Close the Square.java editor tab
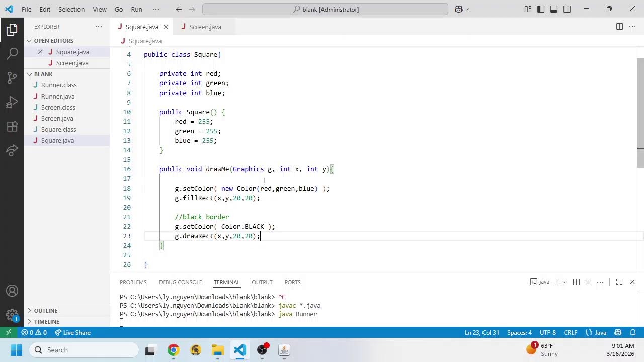This screenshot has width=644, height=362. pyautogui.click(x=166, y=27)
